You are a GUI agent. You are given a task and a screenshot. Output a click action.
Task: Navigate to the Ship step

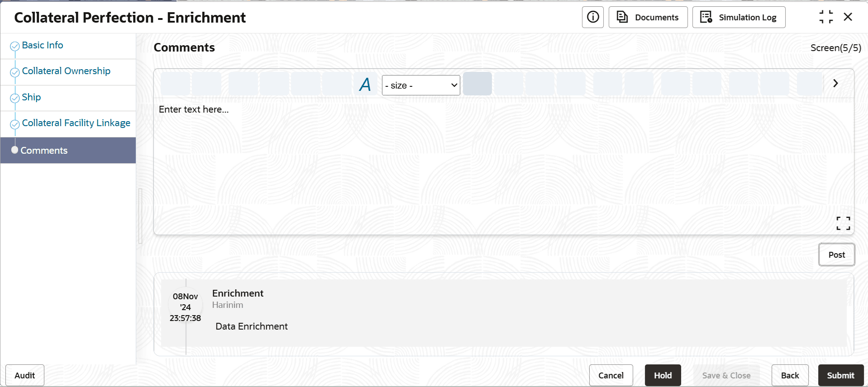coord(31,97)
